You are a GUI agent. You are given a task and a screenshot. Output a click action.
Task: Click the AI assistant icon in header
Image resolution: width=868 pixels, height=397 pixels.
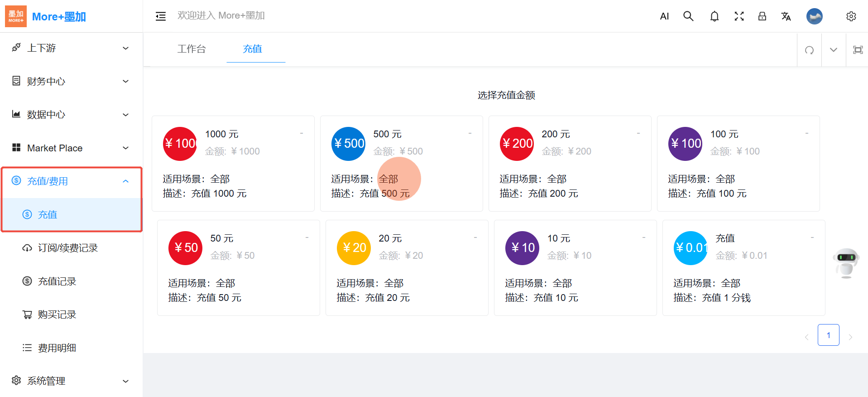(664, 16)
